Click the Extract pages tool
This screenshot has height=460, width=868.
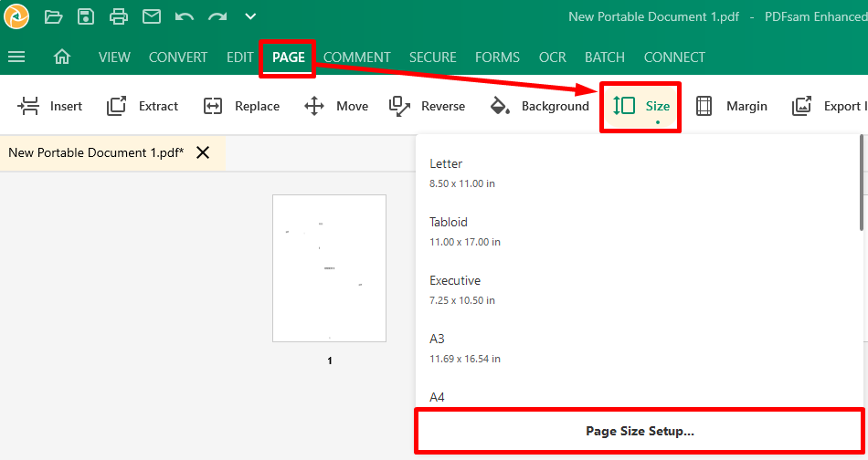pos(143,106)
